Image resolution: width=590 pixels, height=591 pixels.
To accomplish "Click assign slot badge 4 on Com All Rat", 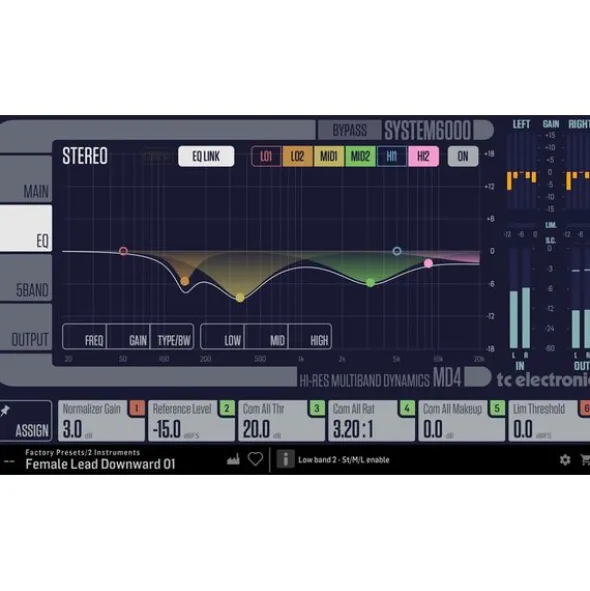I will pos(407,408).
